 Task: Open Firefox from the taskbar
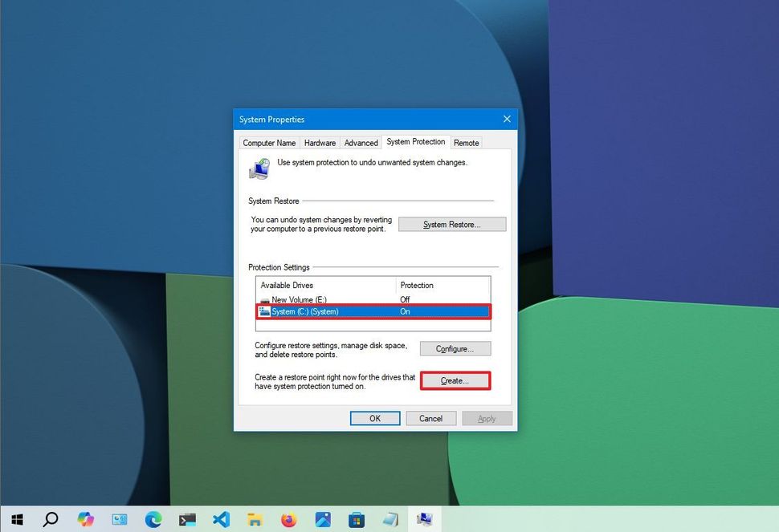(x=288, y=518)
